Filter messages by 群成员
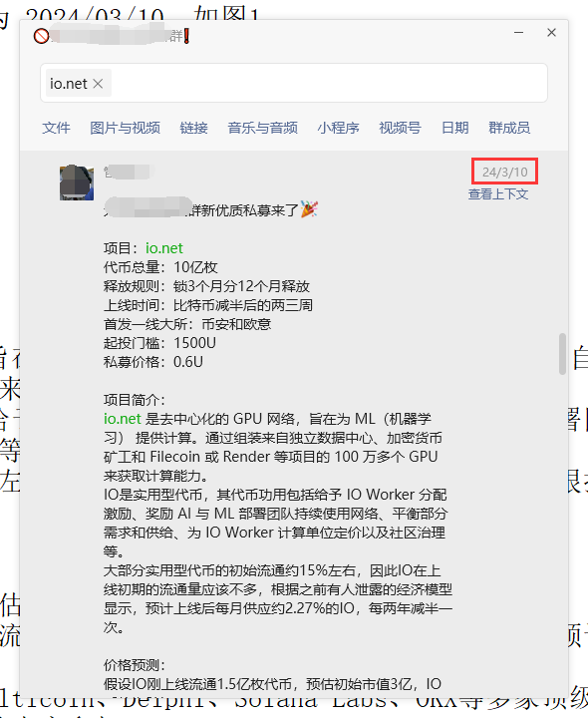The image size is (588, 718). [509, 128]
